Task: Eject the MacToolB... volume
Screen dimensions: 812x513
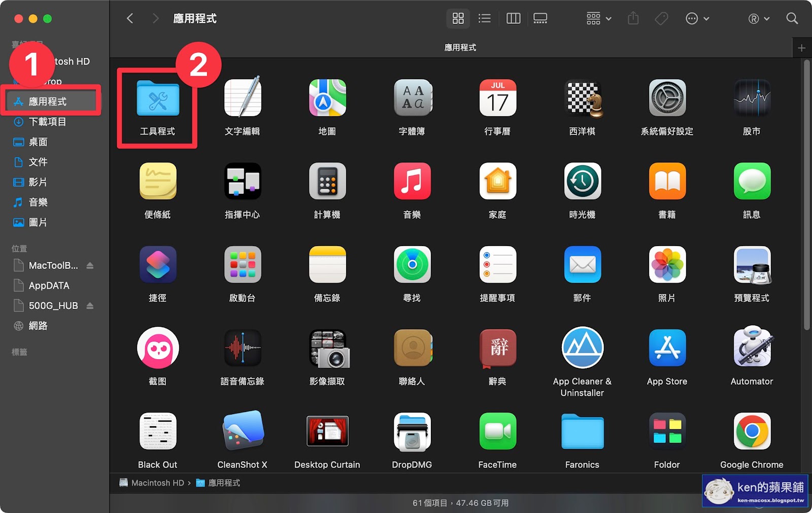Action: tap(90, 265)
